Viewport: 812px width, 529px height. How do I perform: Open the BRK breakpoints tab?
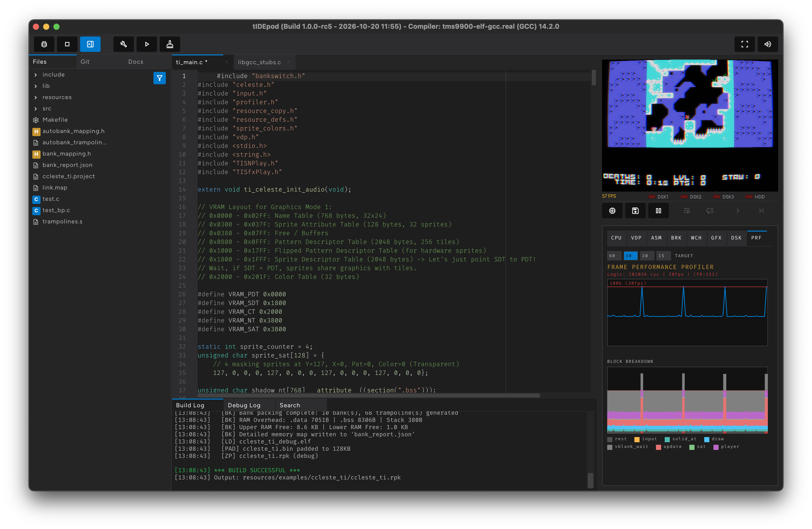[676, 238]
